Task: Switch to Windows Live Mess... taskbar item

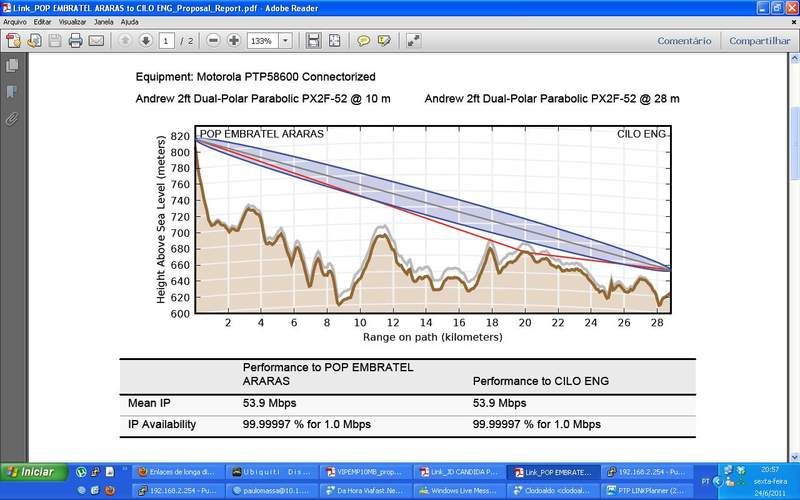Action: 459,491
